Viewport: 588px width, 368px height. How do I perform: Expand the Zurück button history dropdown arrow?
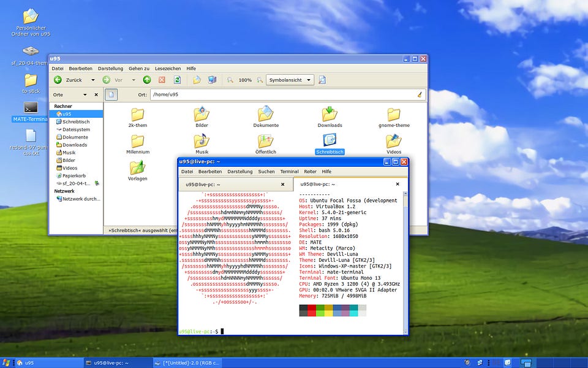coord(92,80)
